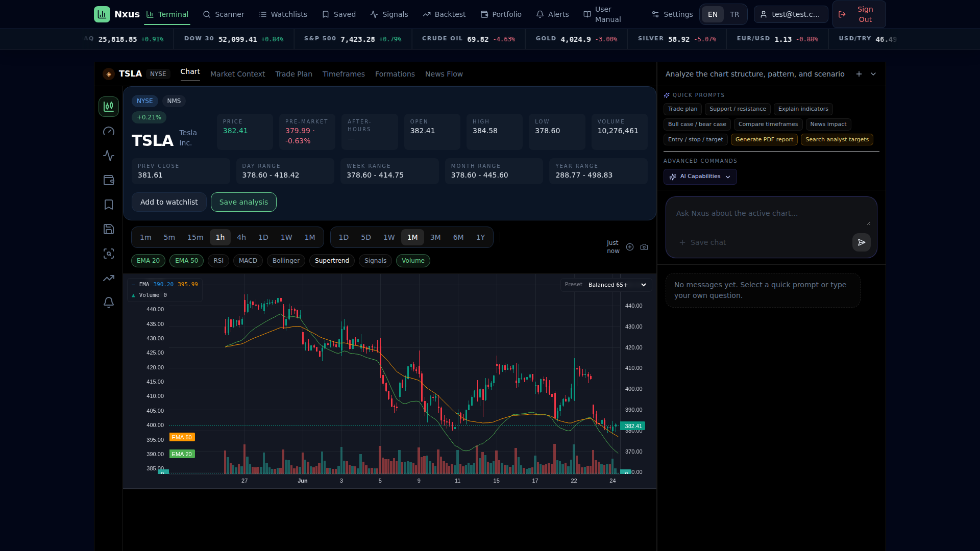Select the 6M range
980x551 pixels.
coord(458,237)
